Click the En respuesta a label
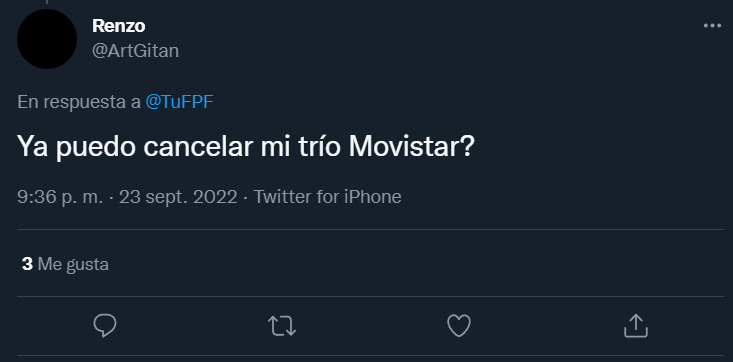This screenshot has height=362, width=733. tap(79, 102)
